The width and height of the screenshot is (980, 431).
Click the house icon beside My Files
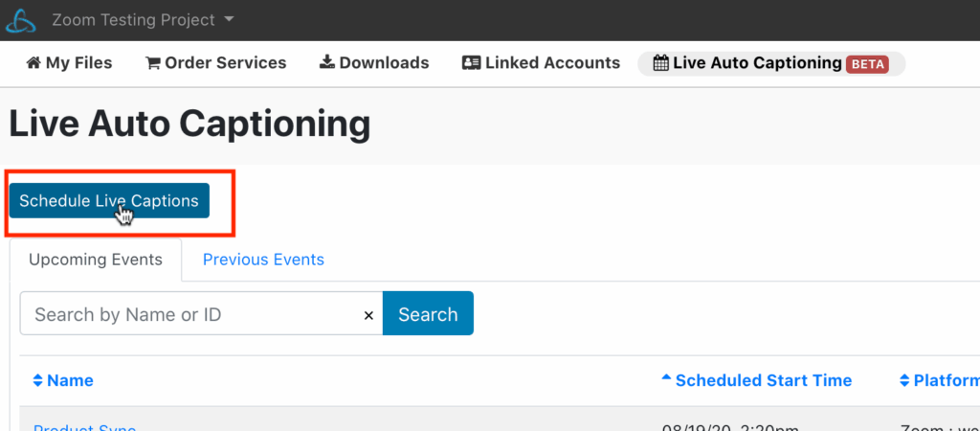pos(33,63)
